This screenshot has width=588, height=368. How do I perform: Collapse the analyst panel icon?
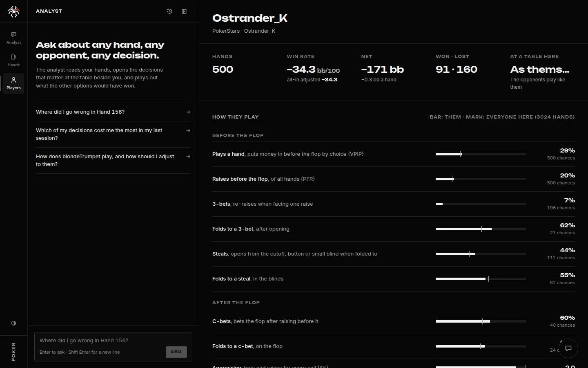[x=184, y=11]
